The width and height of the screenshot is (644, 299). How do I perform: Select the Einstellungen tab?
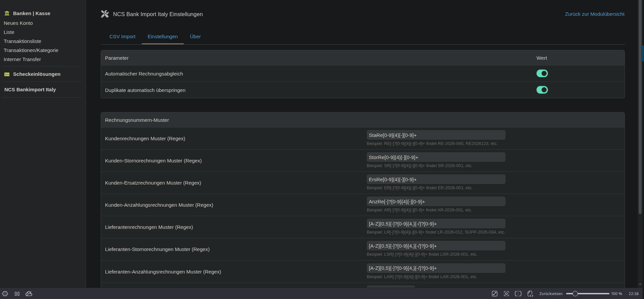pyautogui.click(x=163, y=37)
